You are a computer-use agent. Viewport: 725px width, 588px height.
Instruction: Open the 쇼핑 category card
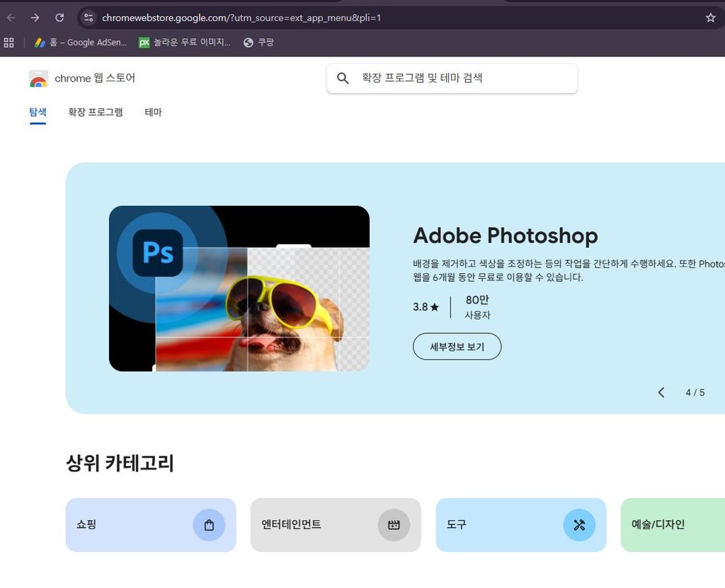pyautogui.click(x=151, y=524)
